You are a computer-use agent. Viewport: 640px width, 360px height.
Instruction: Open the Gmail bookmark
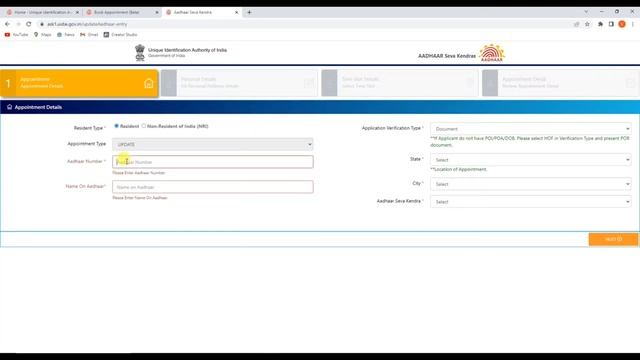(89, 35)
